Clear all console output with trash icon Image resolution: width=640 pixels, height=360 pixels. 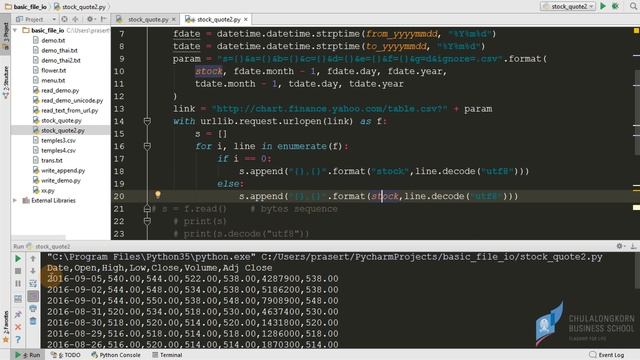33,321
